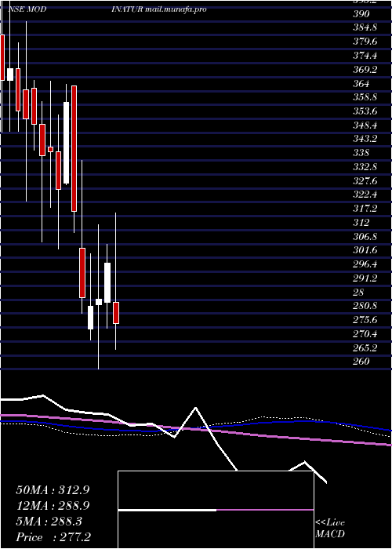Click the <<Live MACD label
This screenshot has width=392, height=549.
click(x=330, y=529)
